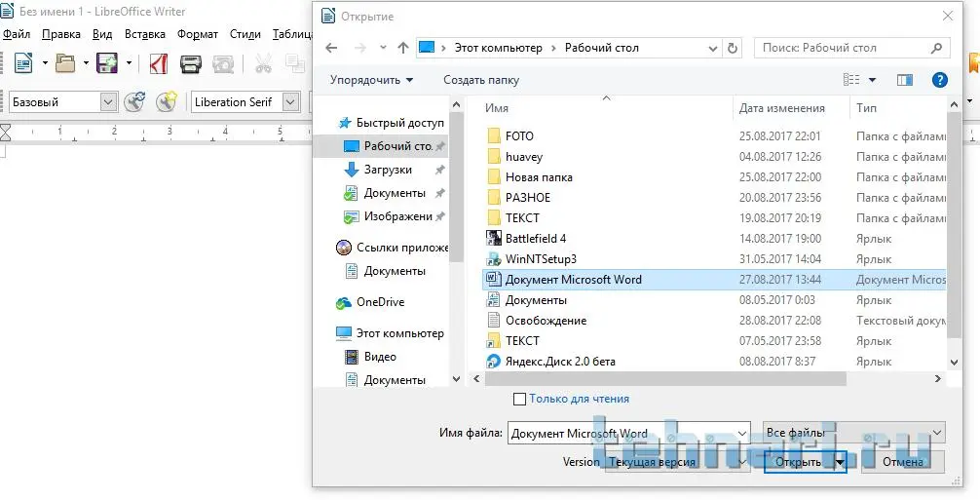Select the FOTO folder
Screen dimensions: 980x500
[519, 135]
